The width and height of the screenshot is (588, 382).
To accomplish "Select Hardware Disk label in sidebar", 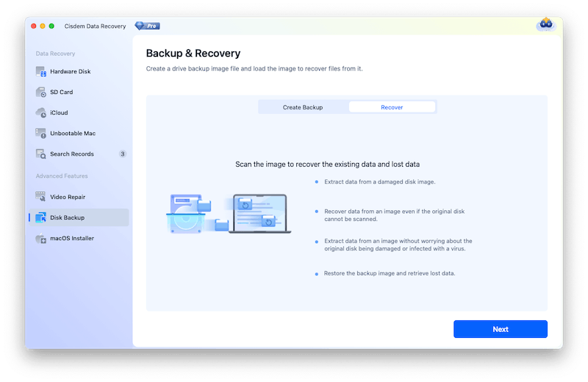I will (x=71, y=71).
